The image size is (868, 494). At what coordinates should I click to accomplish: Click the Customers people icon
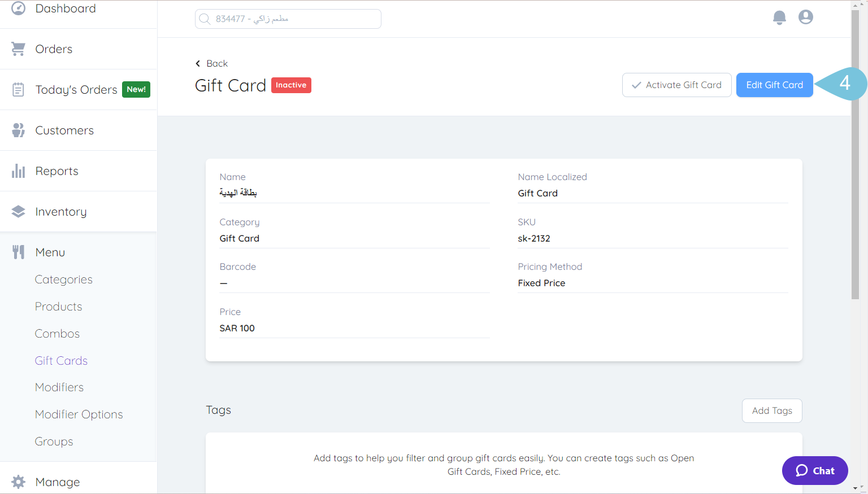click(x=18, y=130)
